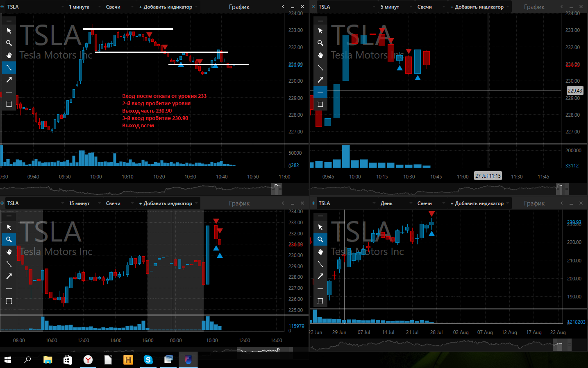Select the arrow drawing tool in the daily chart

tap(320, 276)
